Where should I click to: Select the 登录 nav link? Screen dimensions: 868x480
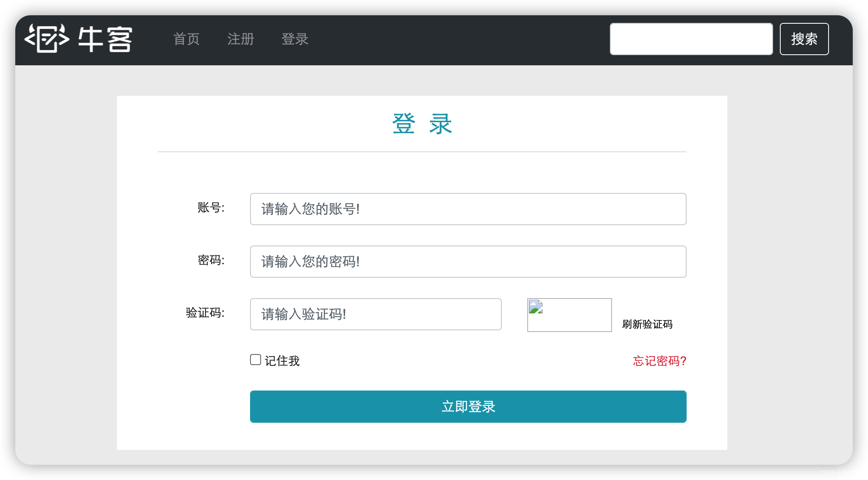coord(295,39)
